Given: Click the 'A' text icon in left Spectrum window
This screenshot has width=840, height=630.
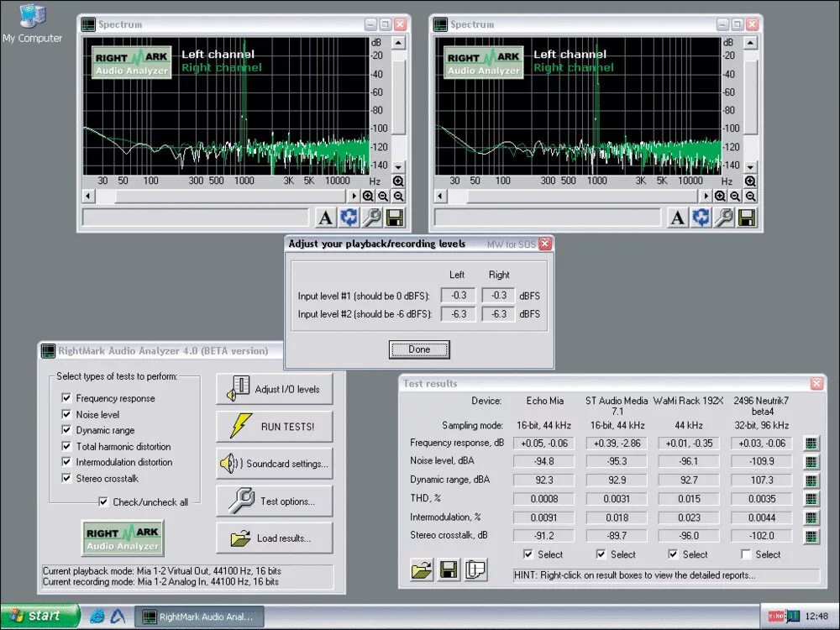Looking at the screenshot, I should click(324, 218).
